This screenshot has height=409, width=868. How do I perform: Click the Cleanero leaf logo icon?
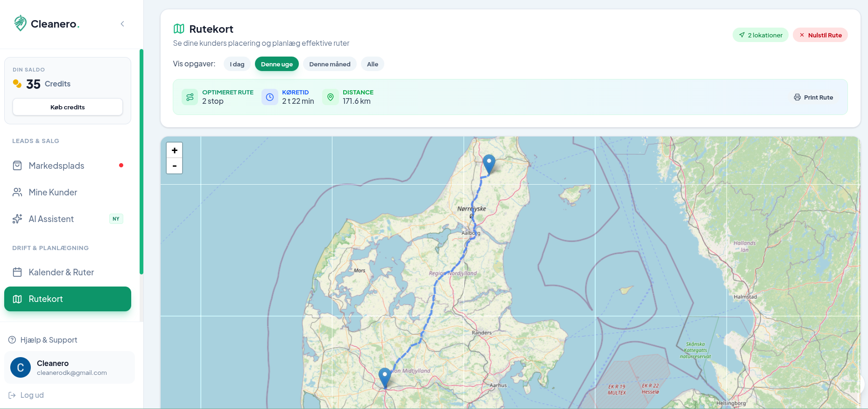click(20, 23)
